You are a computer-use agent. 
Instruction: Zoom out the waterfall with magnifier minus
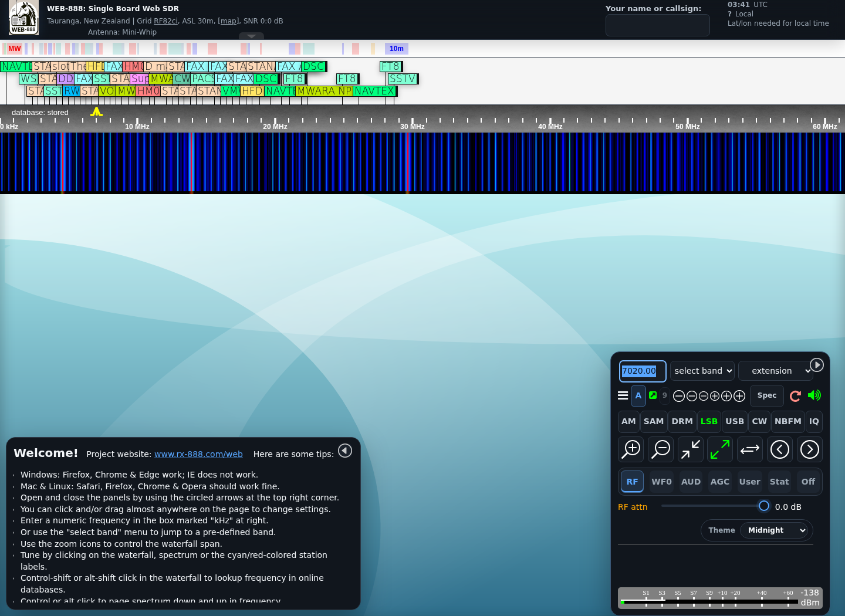click(x=661, y=449)
